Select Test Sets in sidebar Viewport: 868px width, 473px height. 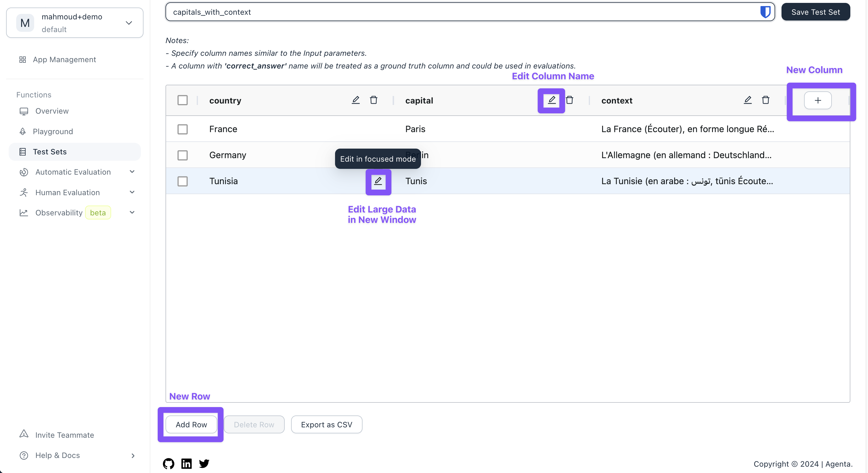point(75,152)
